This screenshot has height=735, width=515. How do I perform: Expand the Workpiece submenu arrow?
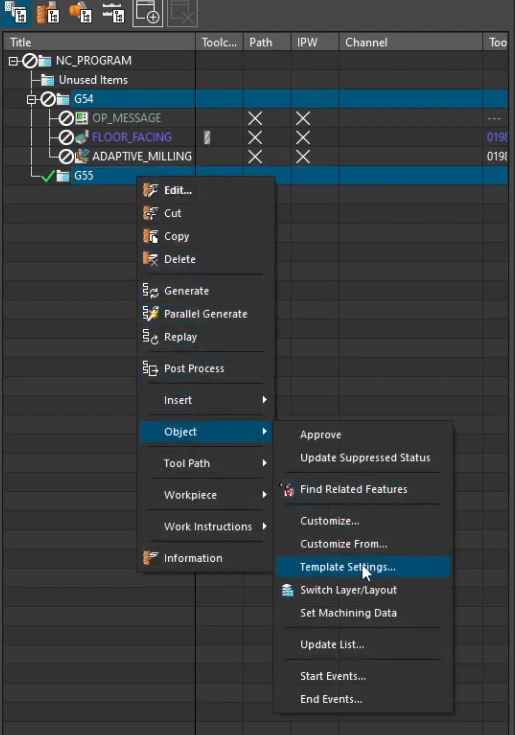click(x=264, y=495)
